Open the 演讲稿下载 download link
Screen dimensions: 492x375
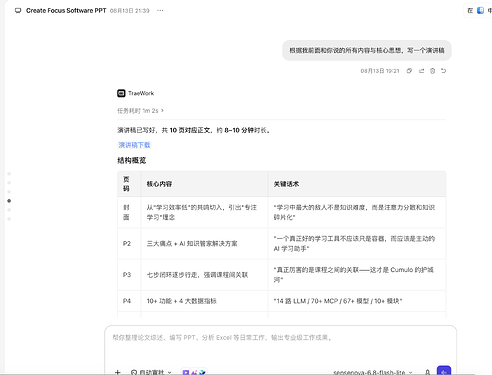(x=134, y=145)
